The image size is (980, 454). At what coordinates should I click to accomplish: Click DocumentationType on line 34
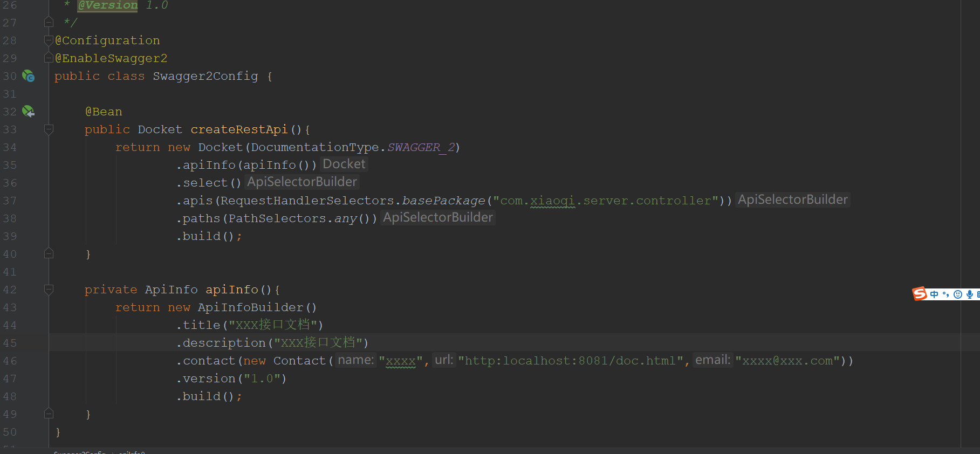[x=315, y=147]
